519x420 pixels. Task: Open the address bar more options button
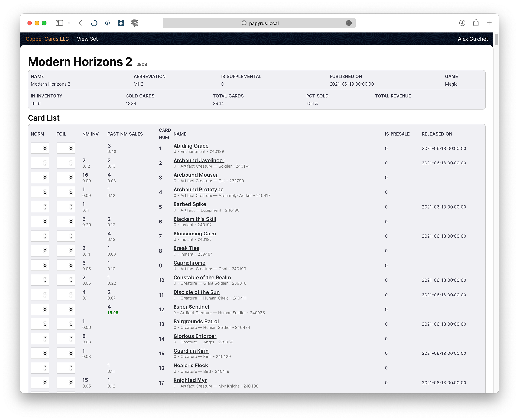pos(349,23)
